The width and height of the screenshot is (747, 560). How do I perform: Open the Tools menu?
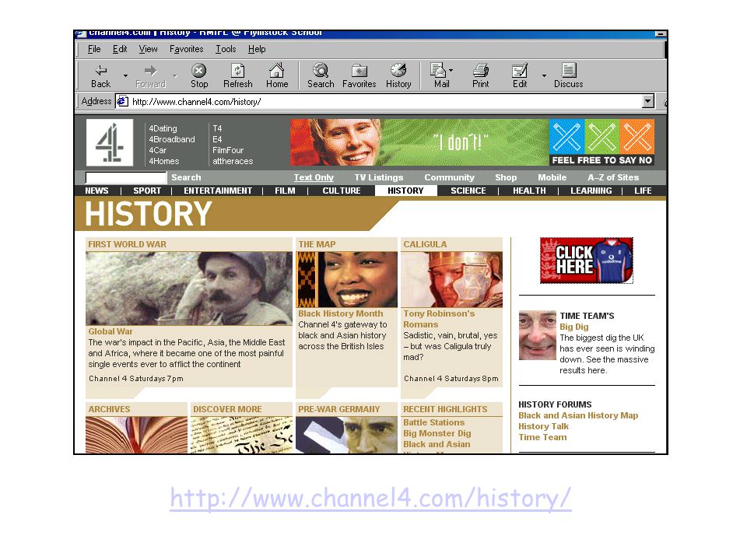tap(226, 49)
